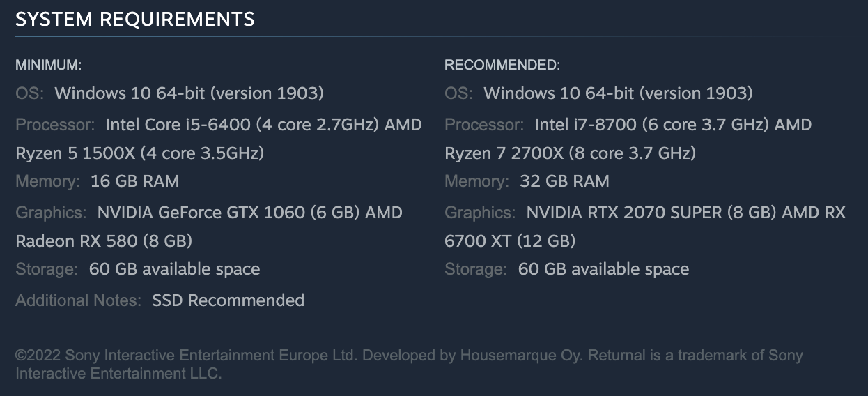
Task: Click the 32 GB RAM value
Action: point(564,181)
